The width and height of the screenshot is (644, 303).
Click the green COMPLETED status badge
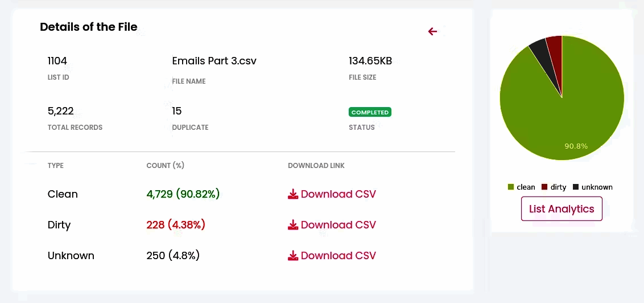point(370,112)
